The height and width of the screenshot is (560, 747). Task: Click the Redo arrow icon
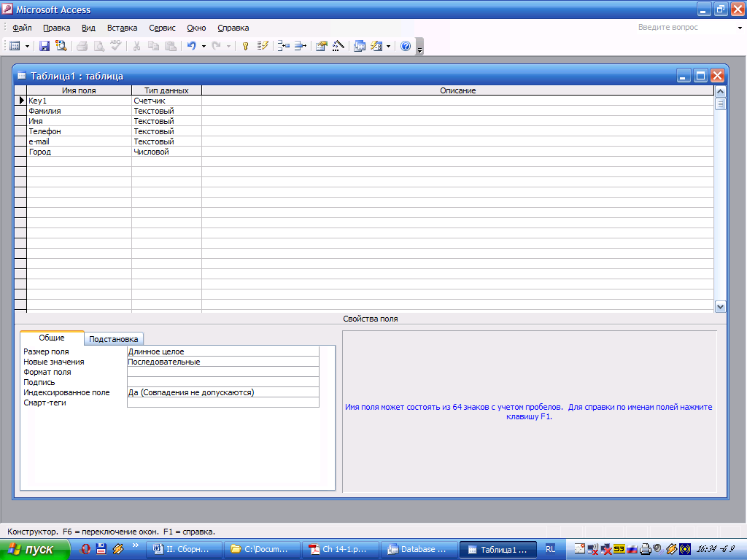point(216,46)
